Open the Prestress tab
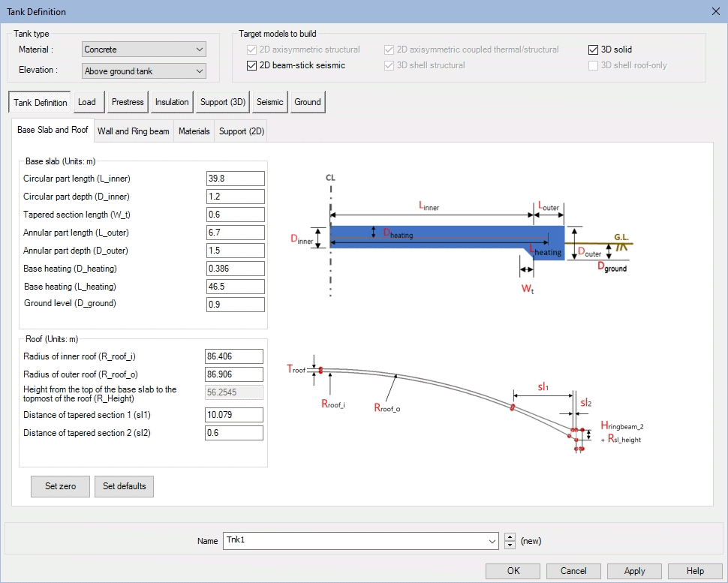The image size is (728, 583). [128, 102]
